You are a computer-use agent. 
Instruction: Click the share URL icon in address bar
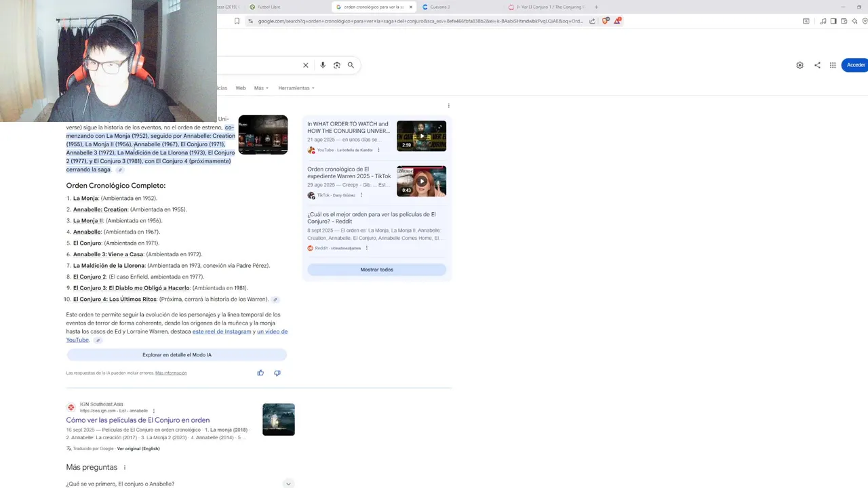pyautogui.click(x=592, y=21)
